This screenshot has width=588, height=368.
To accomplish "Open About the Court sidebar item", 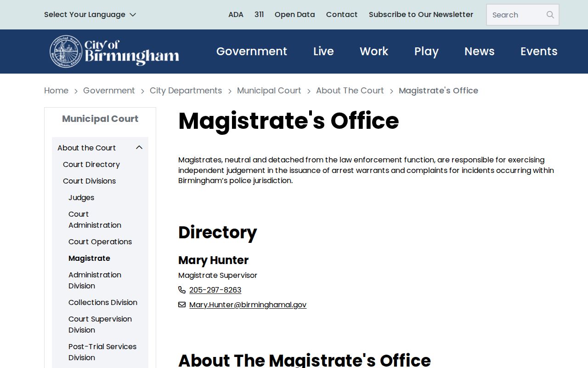I will [x=86, y=148].
